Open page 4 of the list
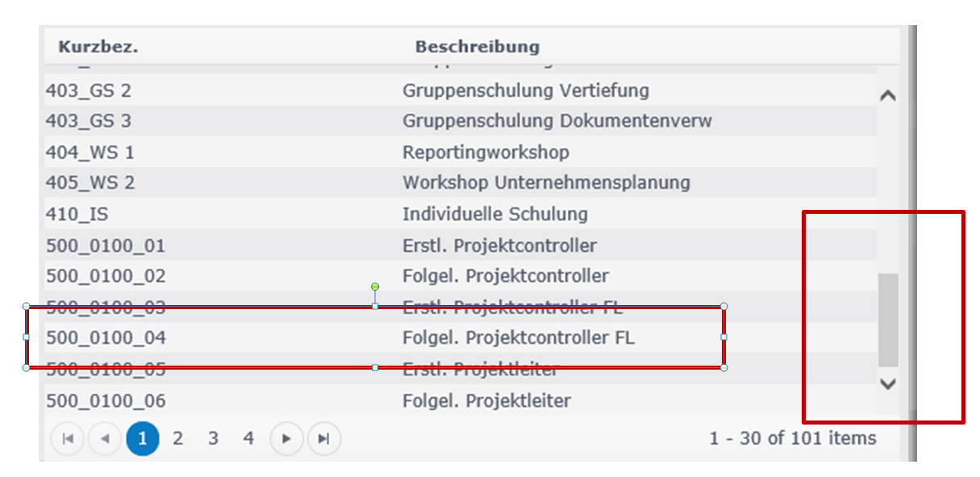Screen dimensions: 980x477 248,438
